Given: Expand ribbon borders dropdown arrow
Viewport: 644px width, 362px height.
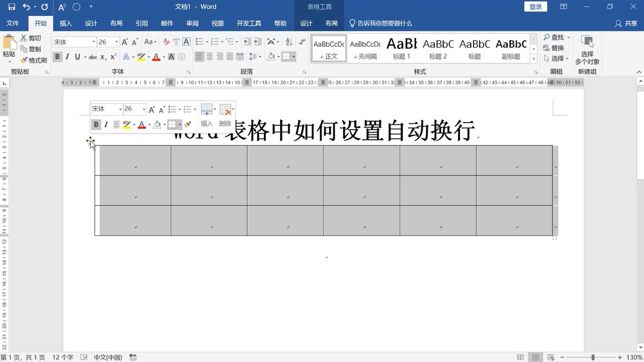Looking at the screenshot, I should (x=294, y=57).
